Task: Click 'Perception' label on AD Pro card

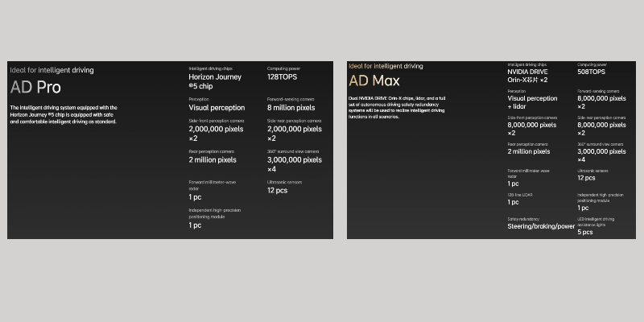Action: pos(199,99)
